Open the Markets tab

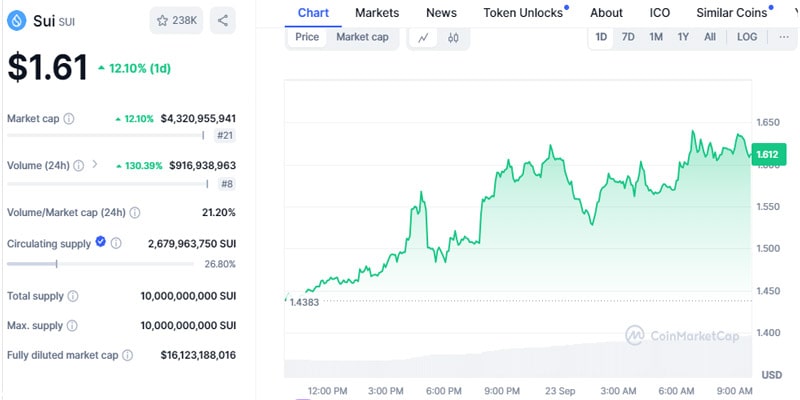tap(377, 13)
